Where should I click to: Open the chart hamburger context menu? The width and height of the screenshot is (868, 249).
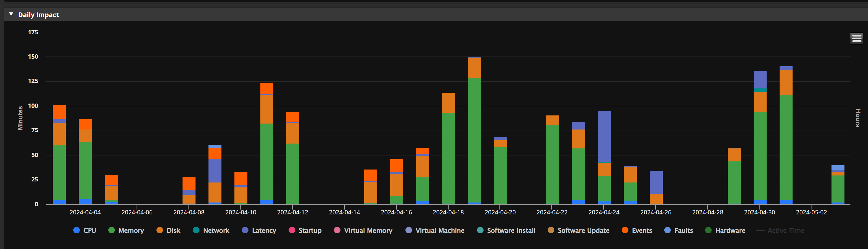point(856,38)
